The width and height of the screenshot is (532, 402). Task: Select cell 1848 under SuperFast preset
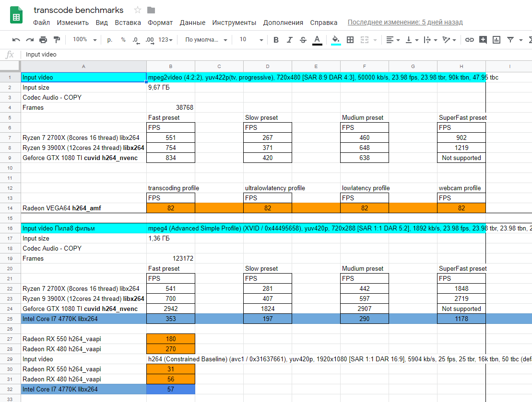pos(461,289)
